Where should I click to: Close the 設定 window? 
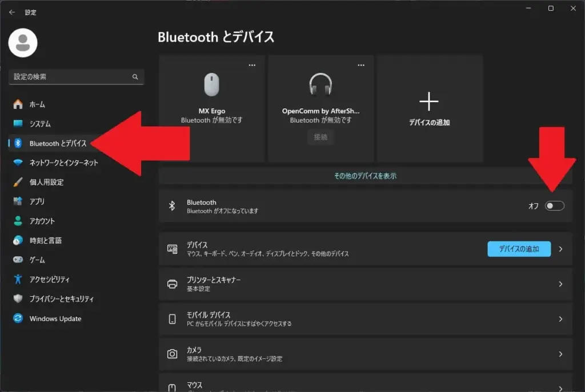coord(573,8)
